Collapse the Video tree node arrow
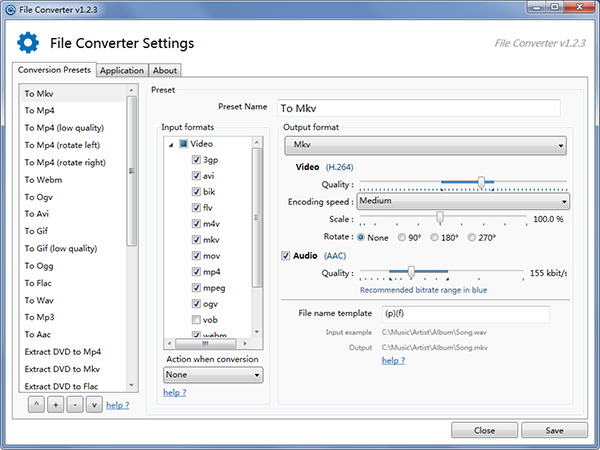The width and height of the screenshot is (600, 450). click(x=170, y=144)
